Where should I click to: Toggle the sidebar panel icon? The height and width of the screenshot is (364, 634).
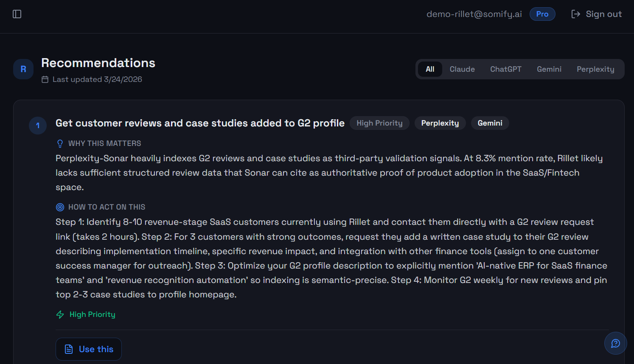[x=17, y=14]
